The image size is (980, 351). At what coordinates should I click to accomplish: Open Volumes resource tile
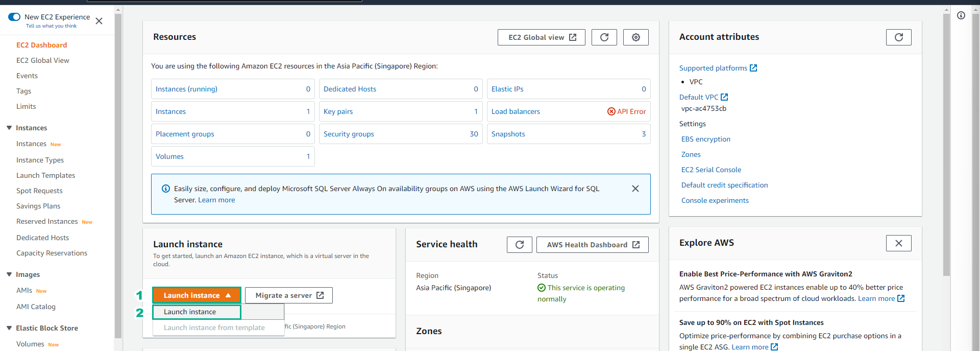click(233, 156)
